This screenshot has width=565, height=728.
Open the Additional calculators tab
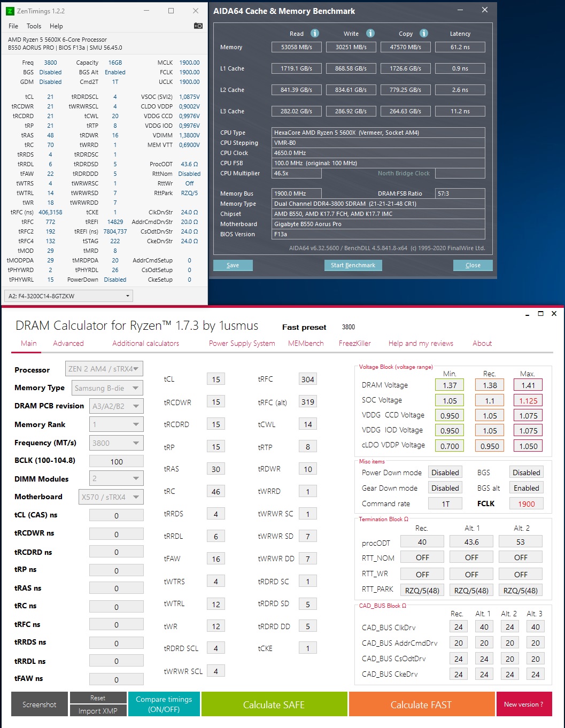145,343
